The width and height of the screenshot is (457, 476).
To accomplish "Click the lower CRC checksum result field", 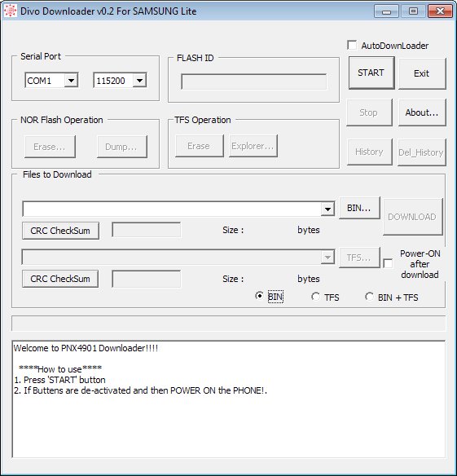I will coord(147,279).
